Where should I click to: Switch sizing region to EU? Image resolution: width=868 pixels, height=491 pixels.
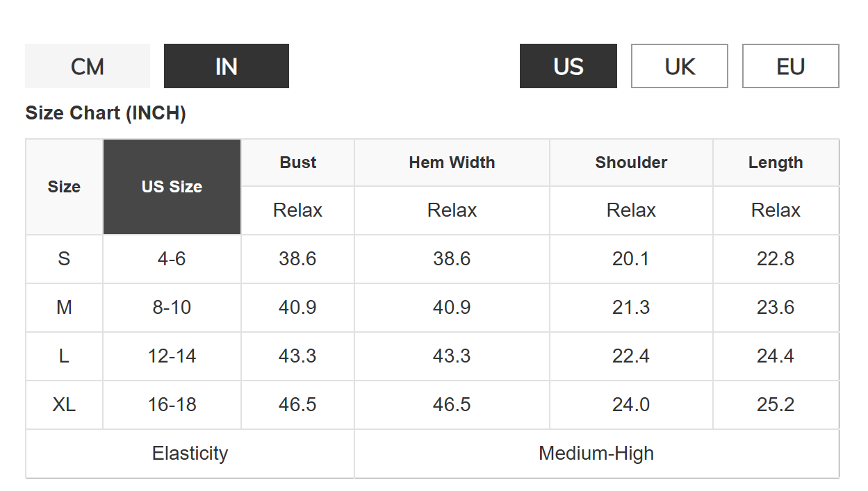pyautogui.click(x=790, y=67)
